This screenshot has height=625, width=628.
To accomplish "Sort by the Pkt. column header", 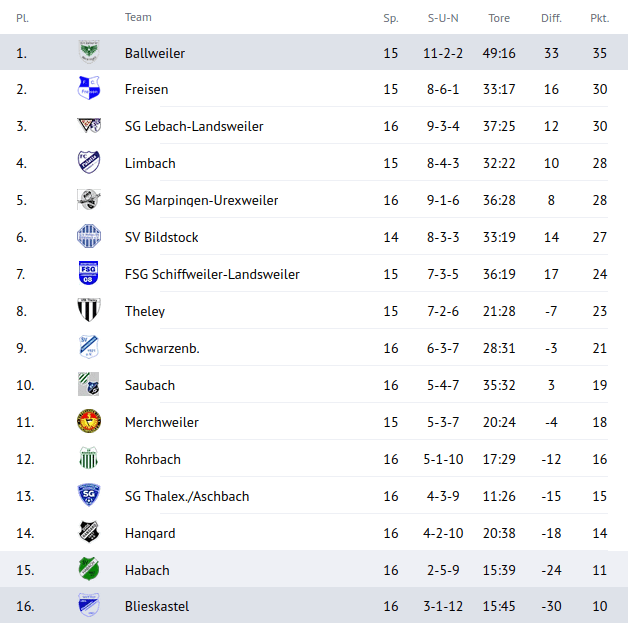I will 600,18.
